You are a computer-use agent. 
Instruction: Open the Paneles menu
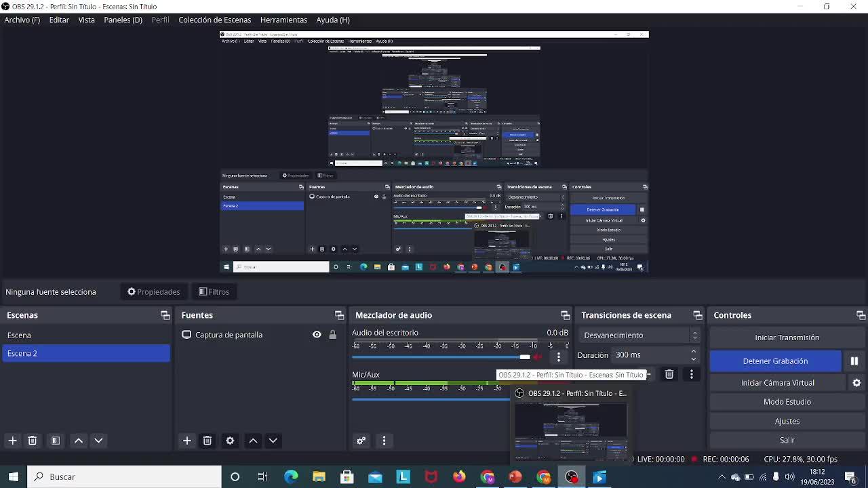pyautogui.click(x=123, y=20)
